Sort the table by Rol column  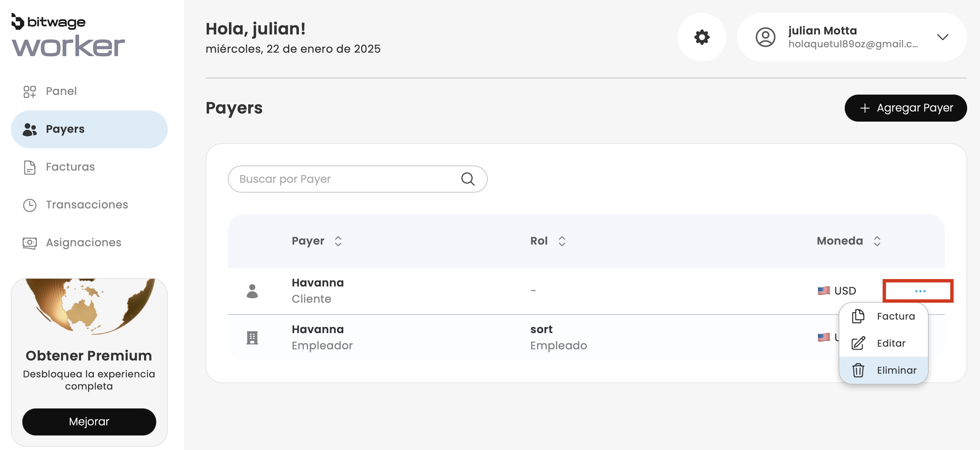point(561,241)
